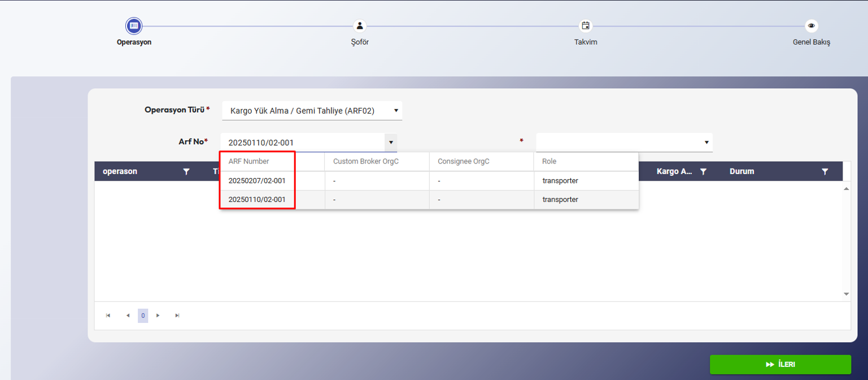Click the Kargo A... column filter icon

(703, 171)
